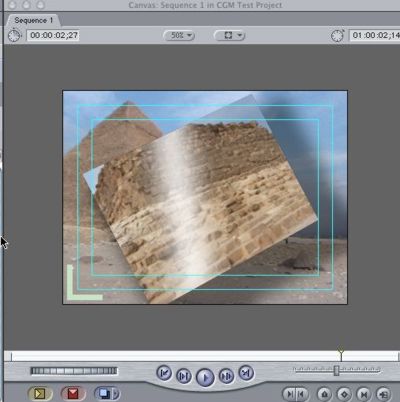Start playback with the Play button
The width and height of the screenshot is (400, 402).
pos(205,378)
